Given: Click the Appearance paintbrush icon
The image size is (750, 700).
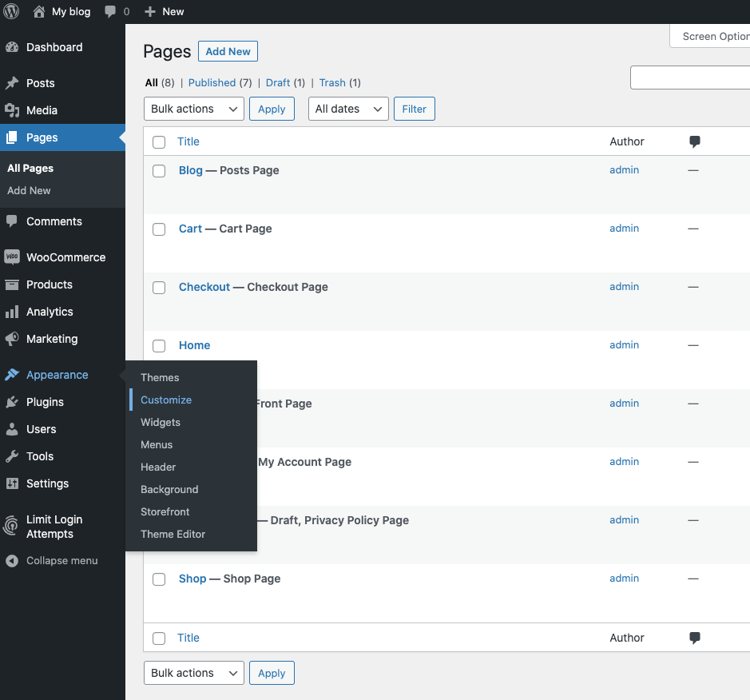Looking at the screenshot, I should click(12, 375).
